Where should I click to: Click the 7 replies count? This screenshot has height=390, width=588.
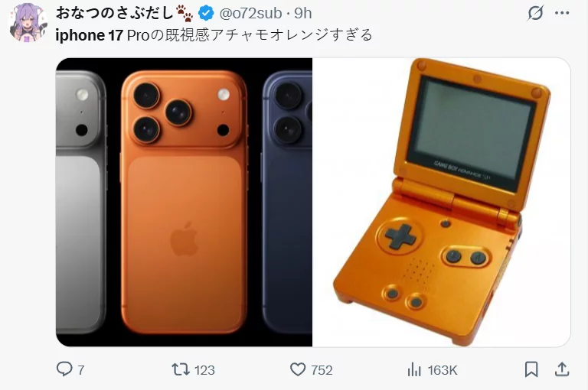(80, 370)
